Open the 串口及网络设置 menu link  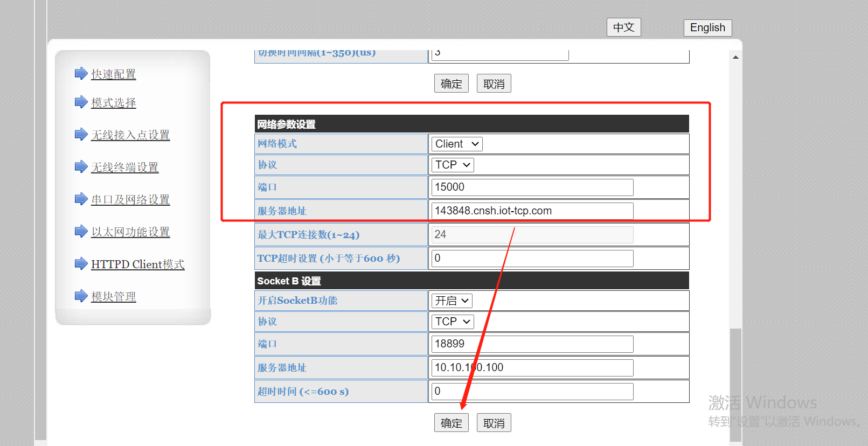coord(130,200)
